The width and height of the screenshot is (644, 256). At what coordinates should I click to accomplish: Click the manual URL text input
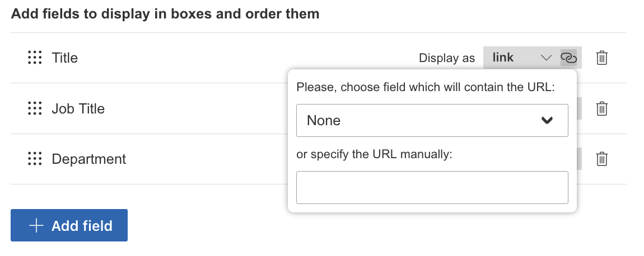pos(432,187)
